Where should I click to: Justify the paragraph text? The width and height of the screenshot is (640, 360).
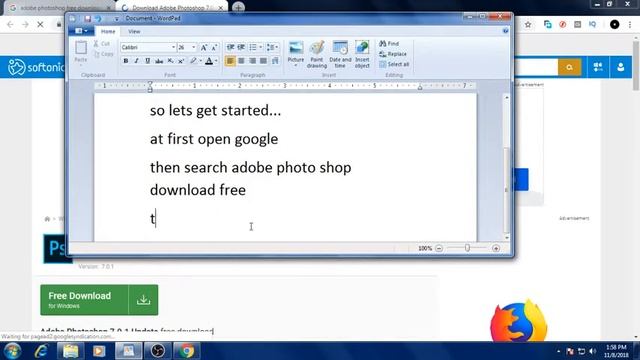coord(263,61)
